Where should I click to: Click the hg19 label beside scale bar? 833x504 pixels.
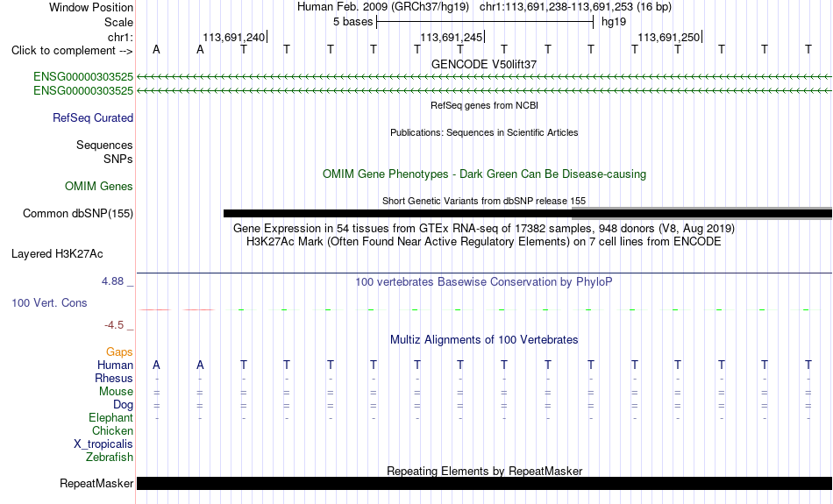[x=614, y=22]
